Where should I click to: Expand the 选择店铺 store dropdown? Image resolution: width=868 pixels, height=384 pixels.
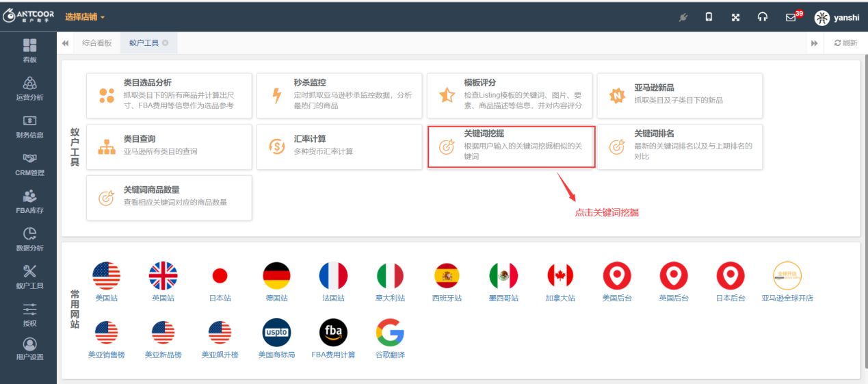(85, 16)
